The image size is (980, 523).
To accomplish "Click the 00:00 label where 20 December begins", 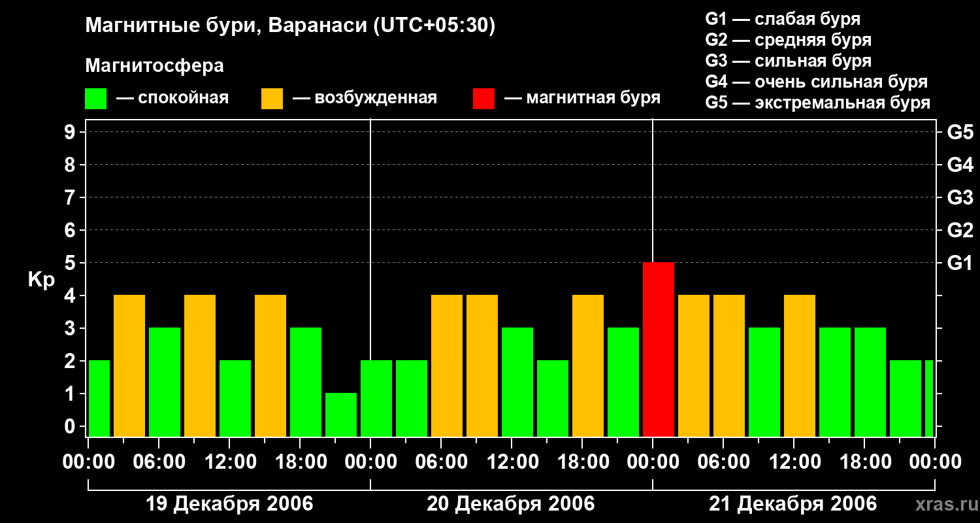I will 370,462.
